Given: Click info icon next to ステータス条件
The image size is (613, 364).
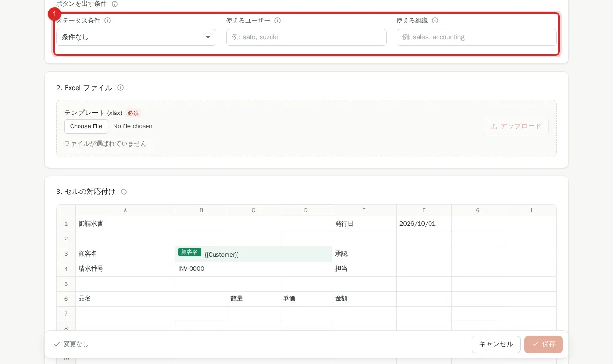Looking at the screenshot, I should coord(108,21).
